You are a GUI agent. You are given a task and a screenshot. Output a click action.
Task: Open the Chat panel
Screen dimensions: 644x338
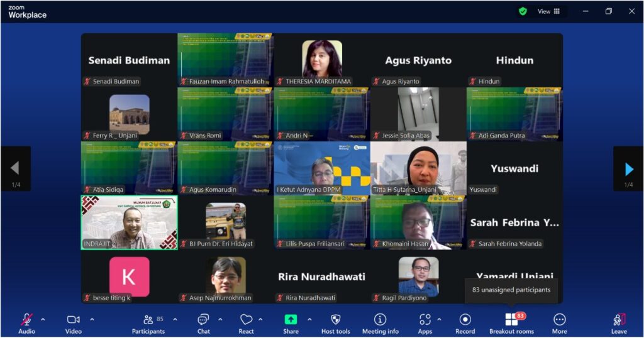(203, 323)
